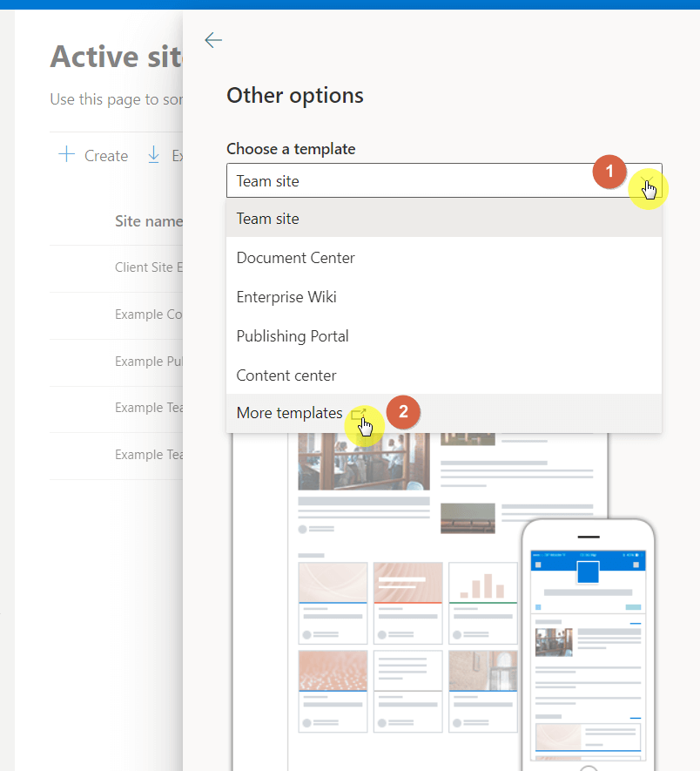Click the back arrow in Other options panel
Viewport: 700px width, 771px height.
[213, 40]
